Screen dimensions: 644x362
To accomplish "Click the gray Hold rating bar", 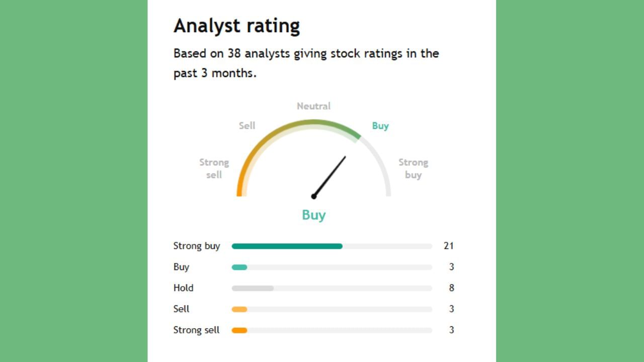I will [x=253, y=289].
